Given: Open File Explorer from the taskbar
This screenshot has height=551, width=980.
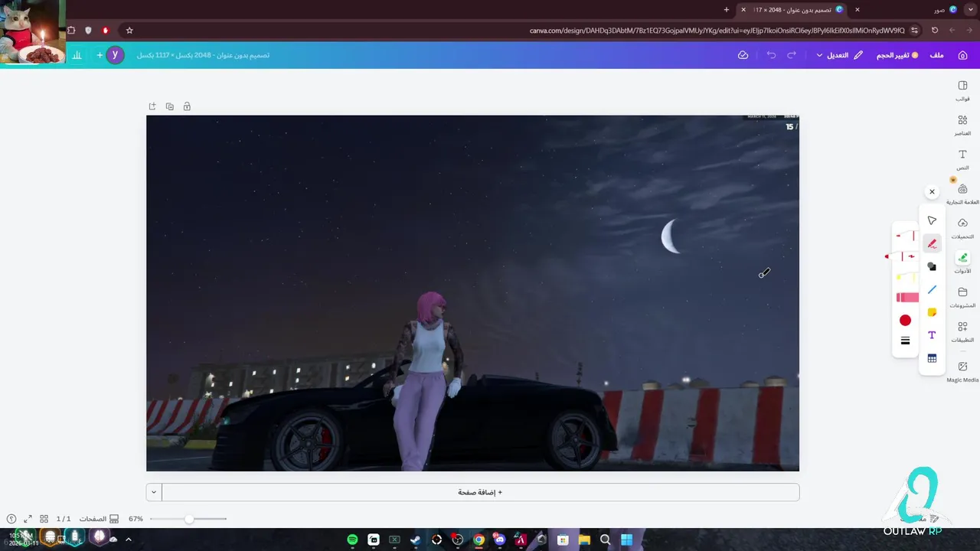Looking at the screenshot, I should tap(584, 540).
